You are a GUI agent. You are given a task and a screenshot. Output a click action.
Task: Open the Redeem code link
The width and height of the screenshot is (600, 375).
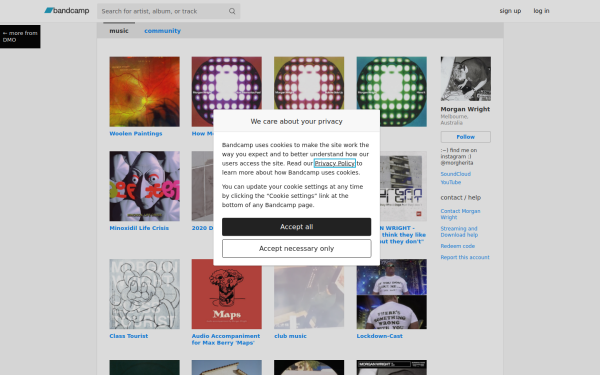point(458,246)
